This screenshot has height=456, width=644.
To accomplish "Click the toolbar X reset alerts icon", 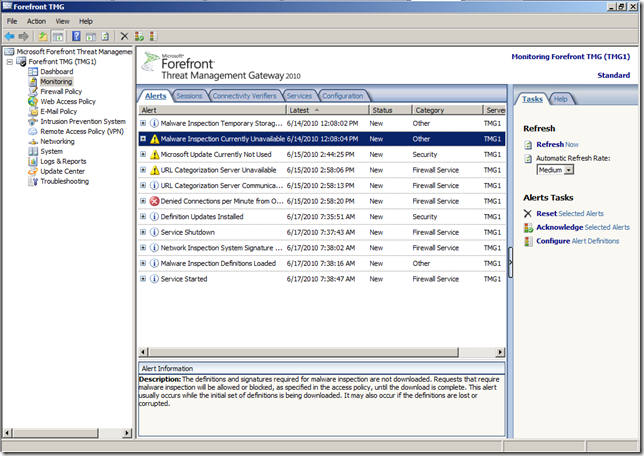I will click(124, 37).
